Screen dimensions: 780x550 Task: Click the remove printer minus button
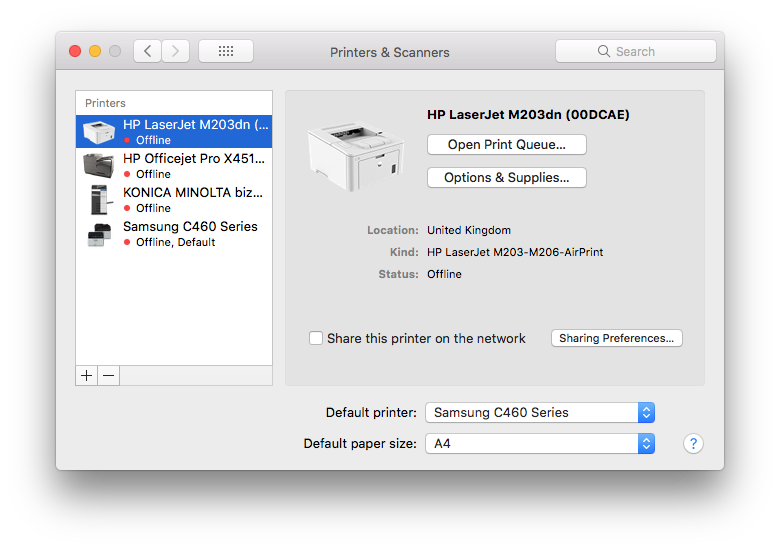108,375
